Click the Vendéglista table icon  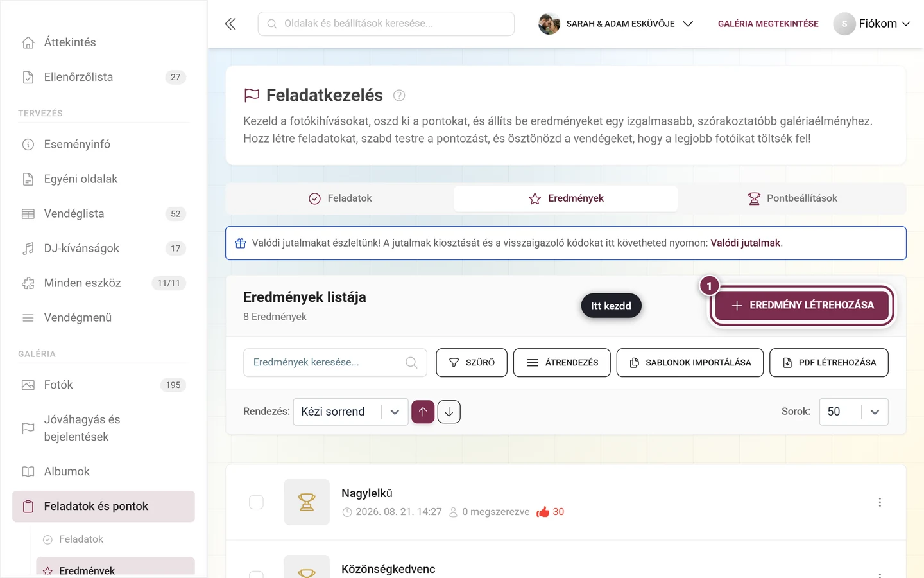pos(28,214)
